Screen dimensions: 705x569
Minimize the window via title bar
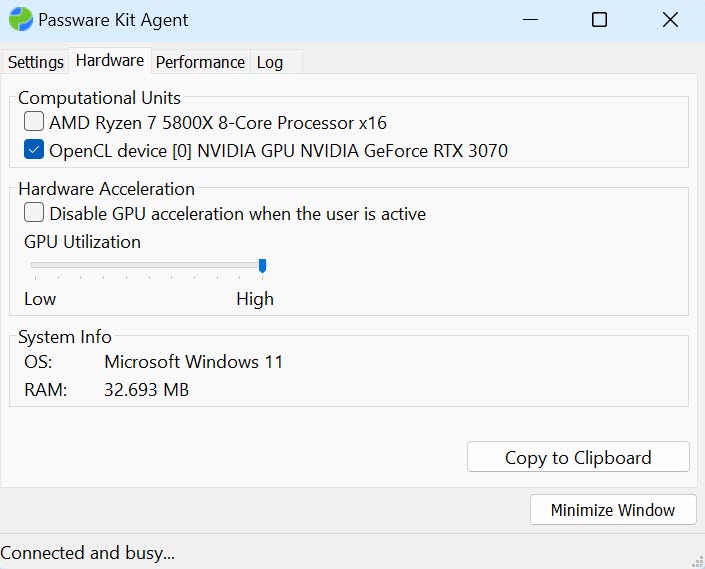pos(531,20)
